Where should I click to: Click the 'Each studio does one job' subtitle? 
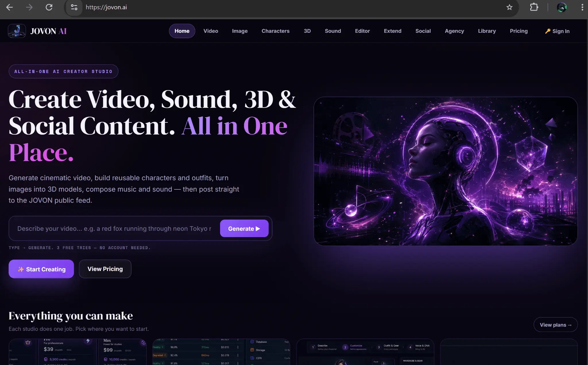pos(79,329)
